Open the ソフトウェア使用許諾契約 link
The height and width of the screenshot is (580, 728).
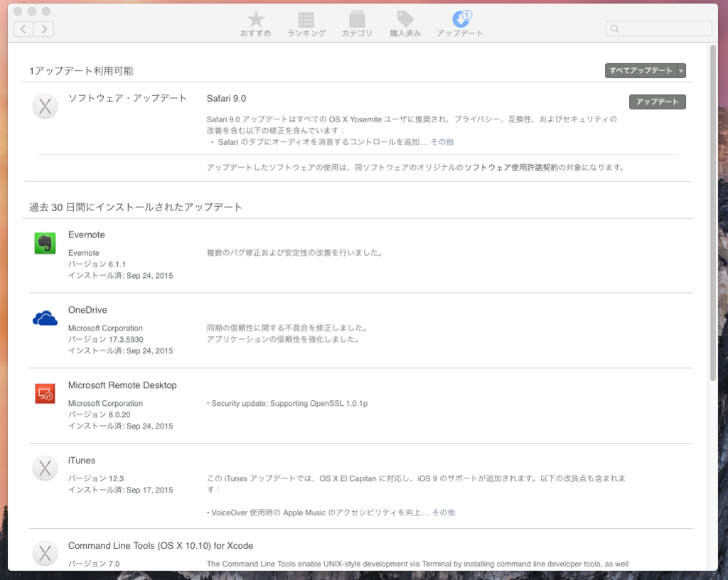point(511,168)
